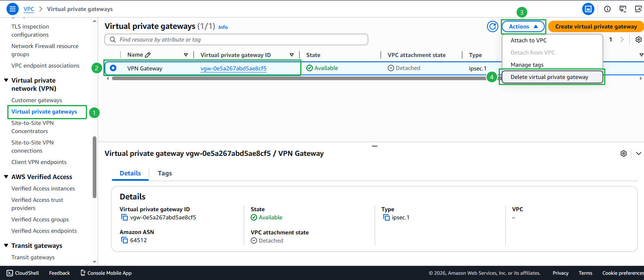Open Virtual private gateways sidebar link
This screenshot has height=280, width=644.
click(44, 112)
